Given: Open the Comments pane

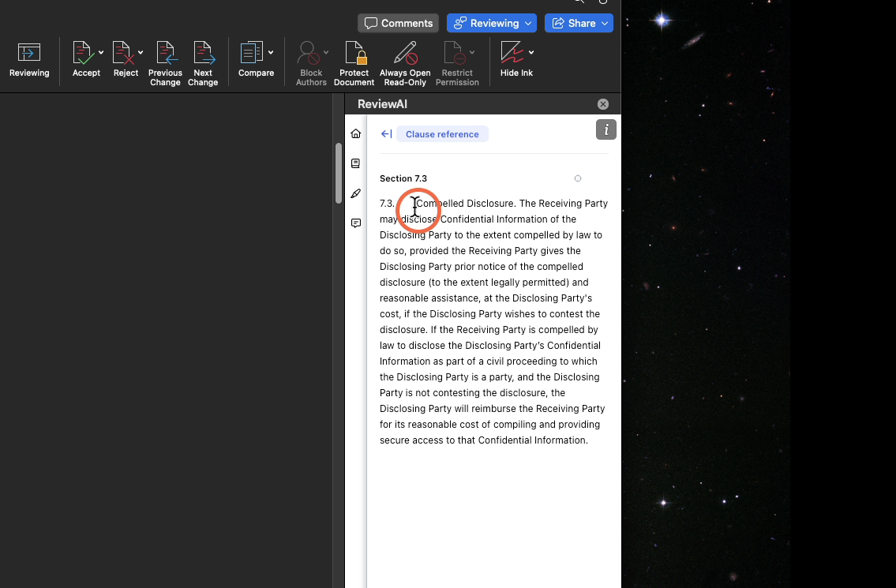Looking at the screenshot, I should coord(399,23).
